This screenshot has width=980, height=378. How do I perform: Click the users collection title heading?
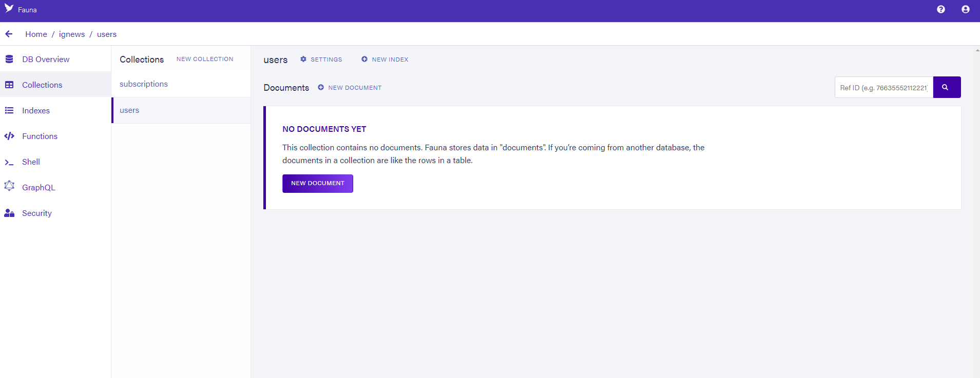[x=275, y=60]
